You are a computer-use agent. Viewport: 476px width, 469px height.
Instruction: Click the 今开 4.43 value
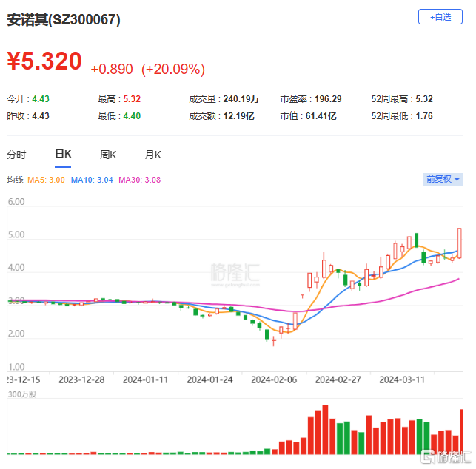pos(41,99)
